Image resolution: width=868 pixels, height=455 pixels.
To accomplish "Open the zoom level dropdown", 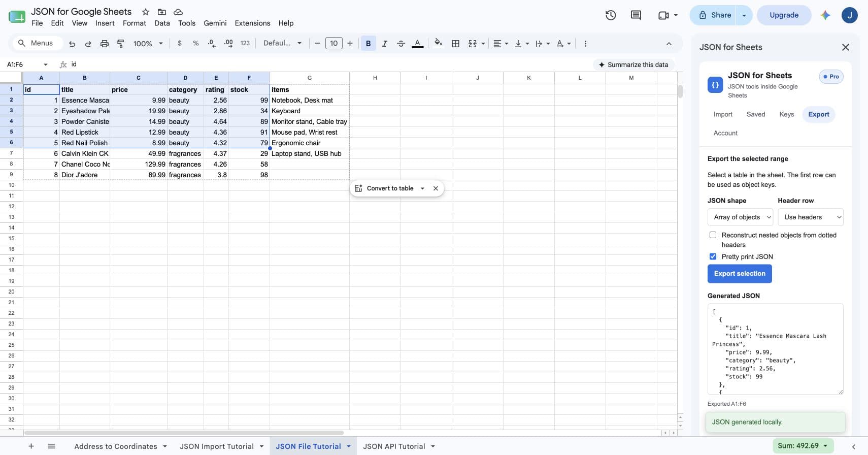I will (x=148, y=44).
